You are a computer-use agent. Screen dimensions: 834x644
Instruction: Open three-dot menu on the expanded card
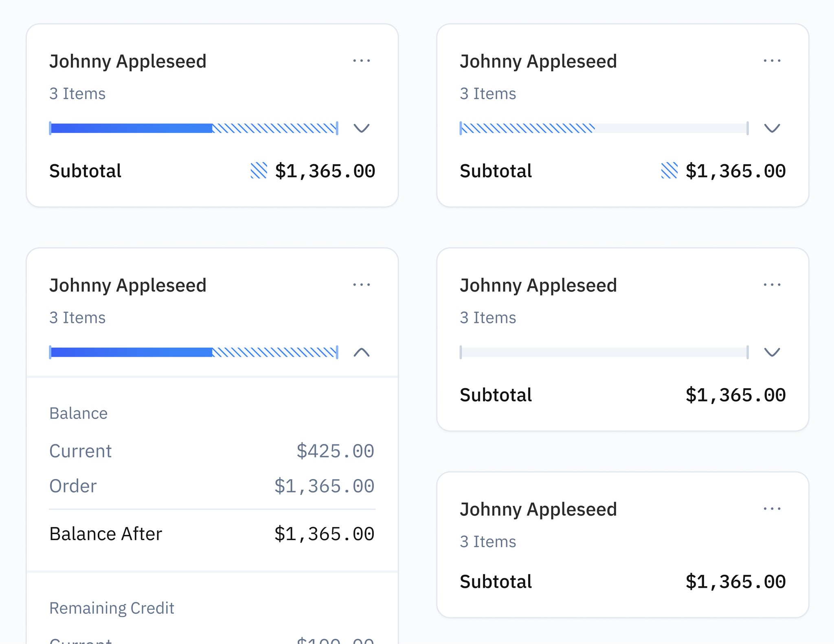[361, 285]
